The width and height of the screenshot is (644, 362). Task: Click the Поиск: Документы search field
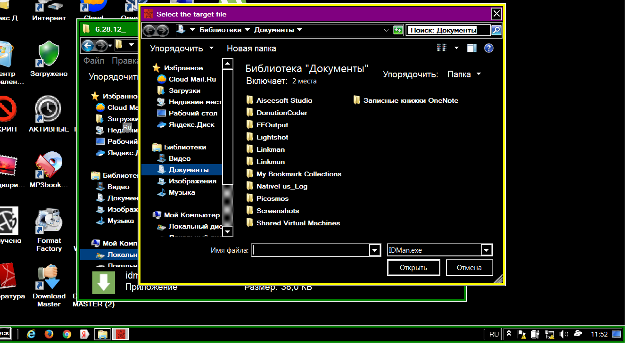[448, 30]
